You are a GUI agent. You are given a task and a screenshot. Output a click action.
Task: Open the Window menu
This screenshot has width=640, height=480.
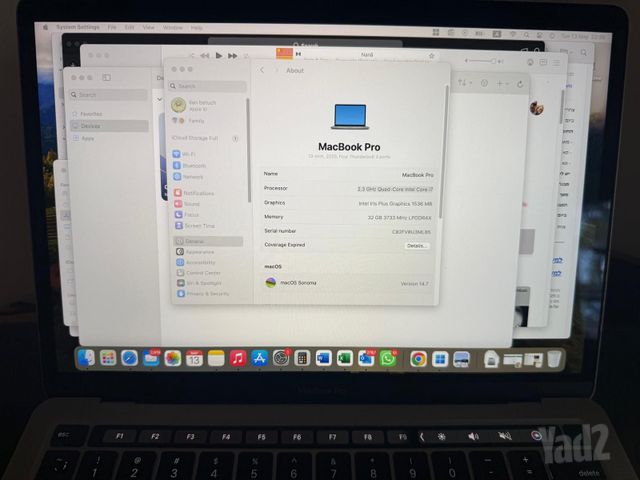(173, 28)
